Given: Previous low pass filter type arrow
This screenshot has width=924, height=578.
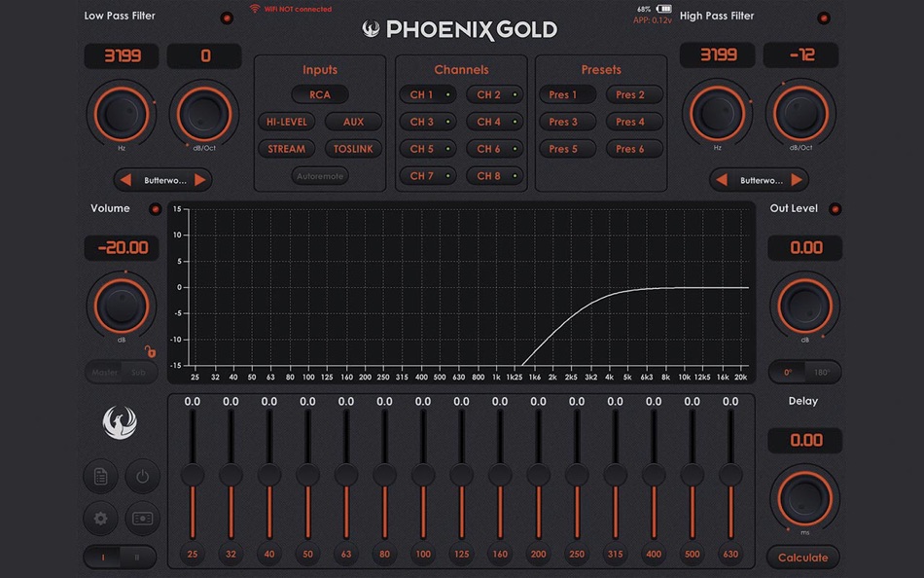Looking at the screenshot, I should click(x=125, y=180).
